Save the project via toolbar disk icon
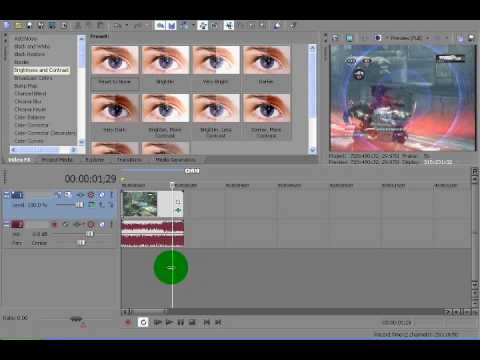 click(x=30, y=26)
